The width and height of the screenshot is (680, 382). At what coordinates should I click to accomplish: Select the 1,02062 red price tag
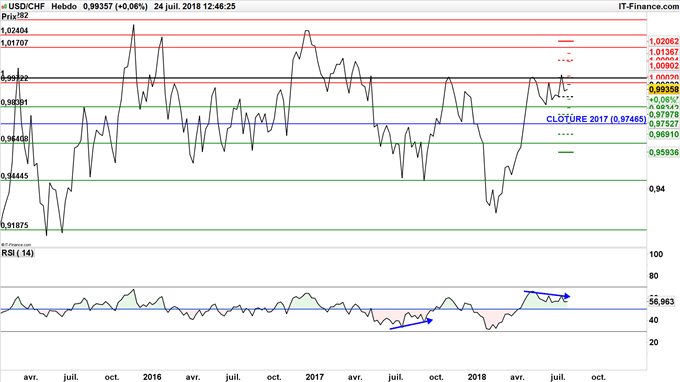pos(663,41)
